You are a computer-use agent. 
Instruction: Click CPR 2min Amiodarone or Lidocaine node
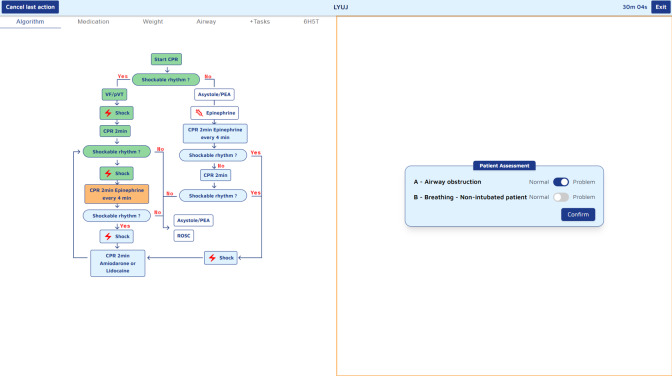tap(117, 263)
